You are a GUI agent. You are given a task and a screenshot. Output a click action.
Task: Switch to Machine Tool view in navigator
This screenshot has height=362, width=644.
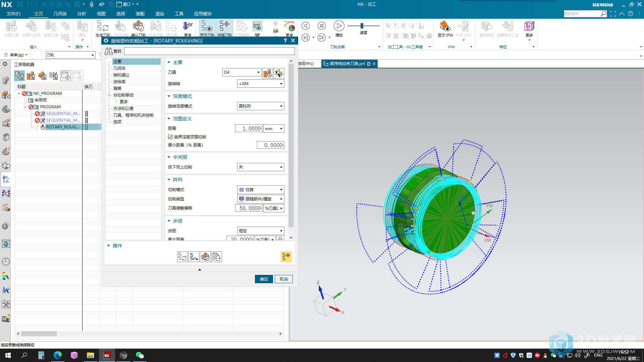(31, 76)
